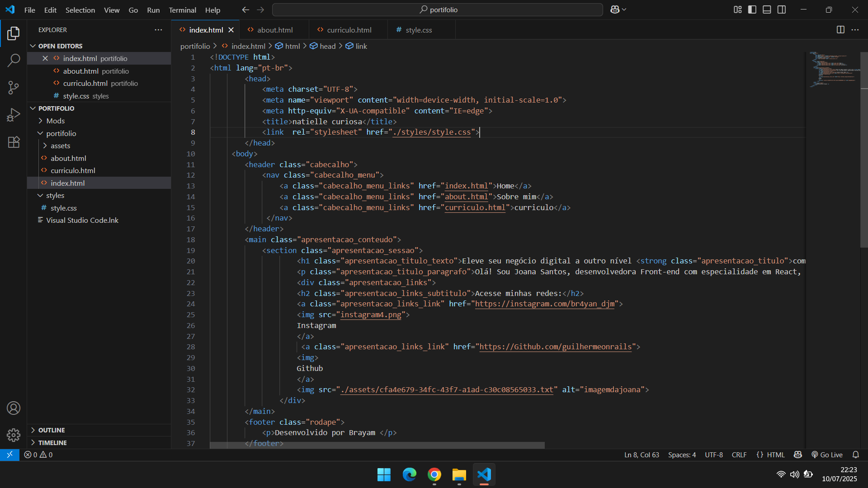Open the Selection menu
Screen dimensions: 868x488
pos(80,10)
